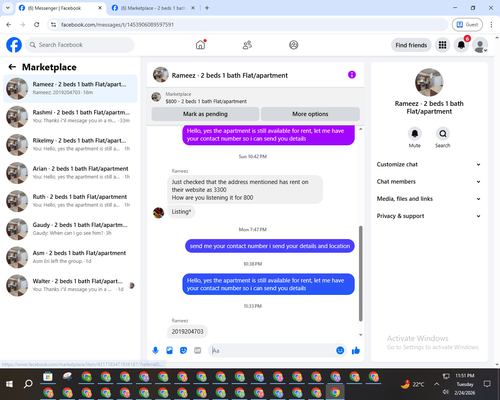Open the Ruth conversation
Image resolution: width=500 pixels, height=400 pixels.
(x=70, y=201)
